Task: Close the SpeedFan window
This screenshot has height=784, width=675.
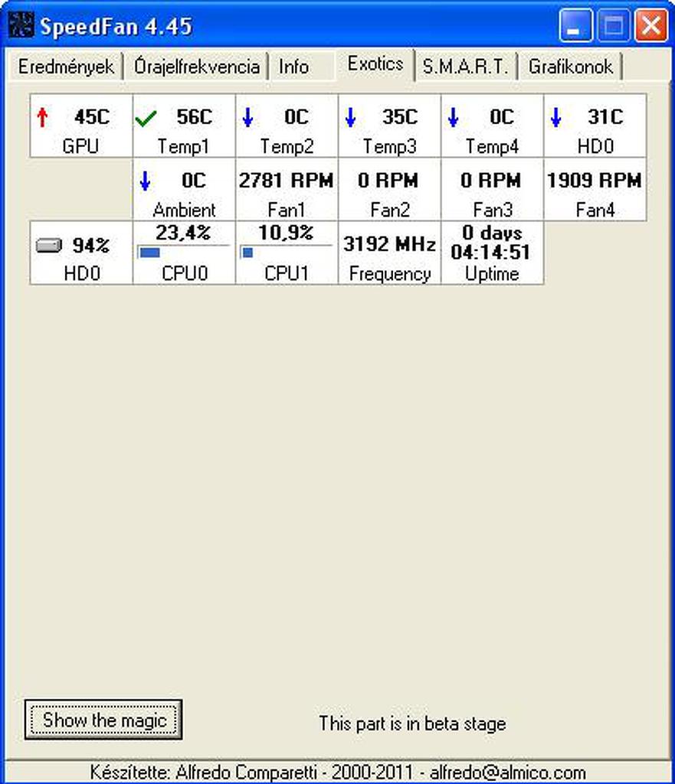Action: click(x=651, y=25)
